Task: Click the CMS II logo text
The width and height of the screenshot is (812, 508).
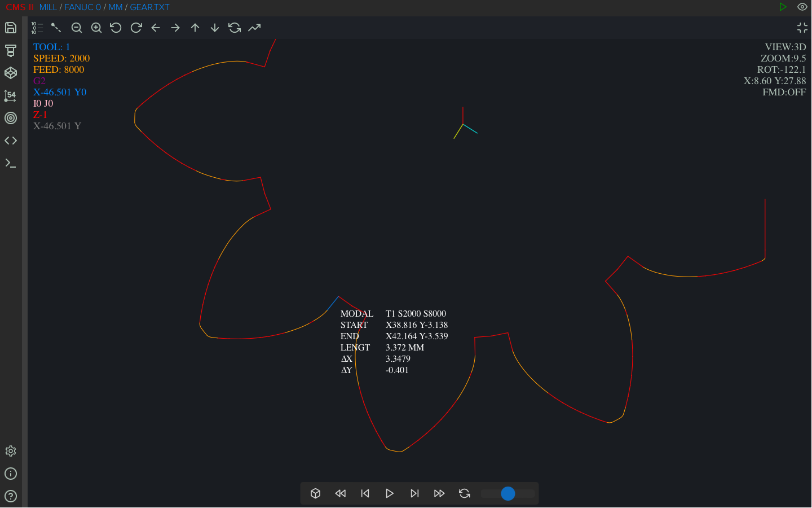Action: point(20,7)
